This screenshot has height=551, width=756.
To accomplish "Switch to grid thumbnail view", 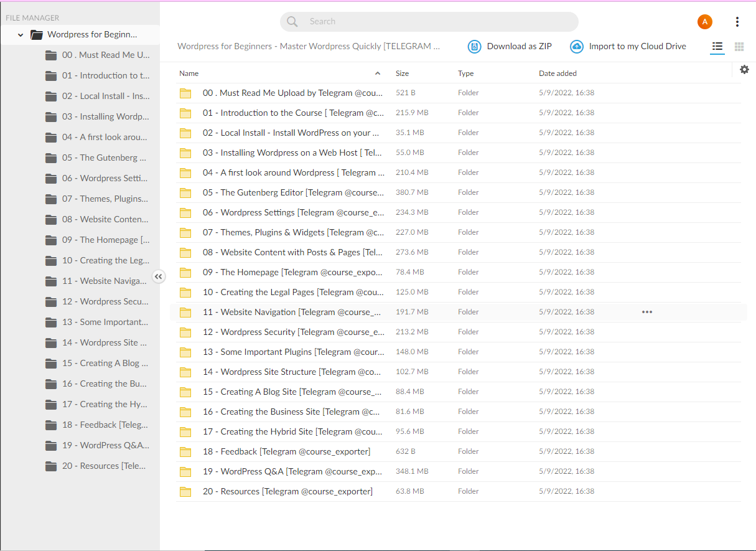I will (739, 47).
